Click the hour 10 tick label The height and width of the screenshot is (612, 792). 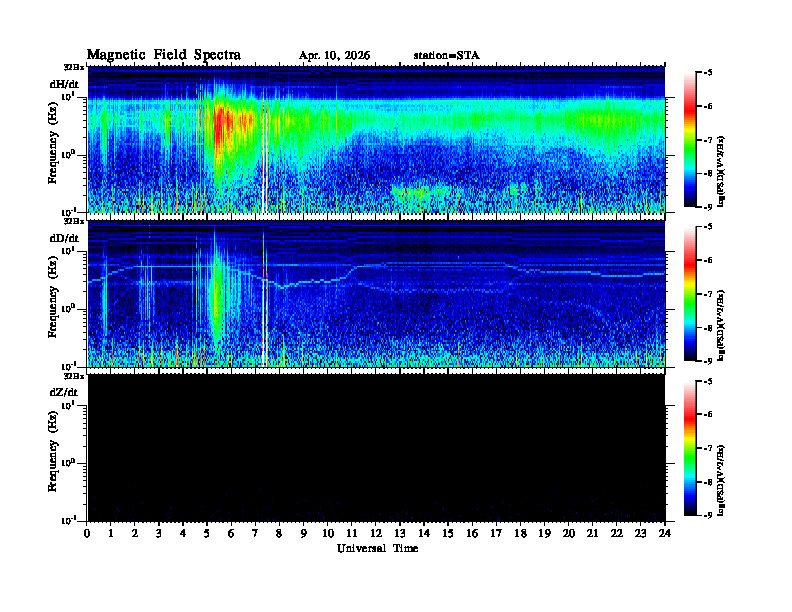[328, 533]
